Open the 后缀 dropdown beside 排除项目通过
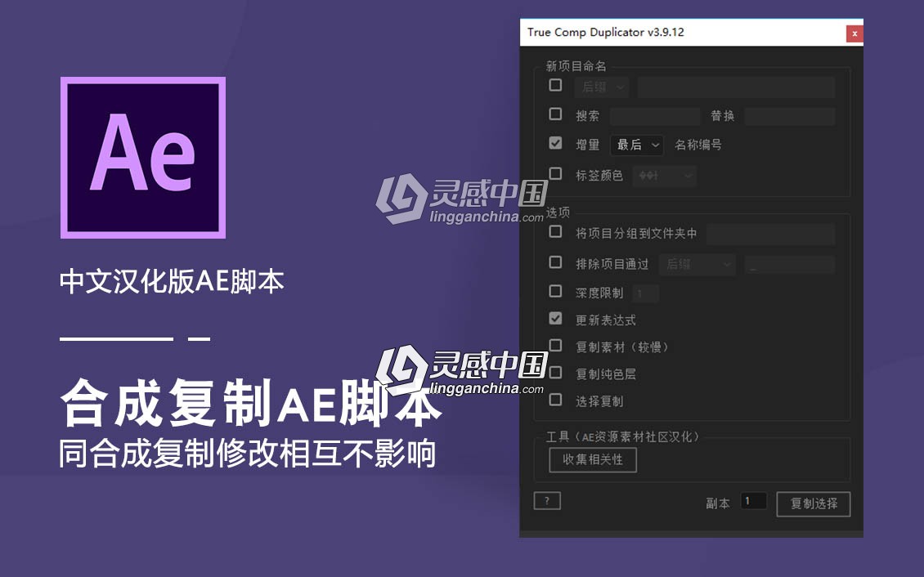 [697, 264]
